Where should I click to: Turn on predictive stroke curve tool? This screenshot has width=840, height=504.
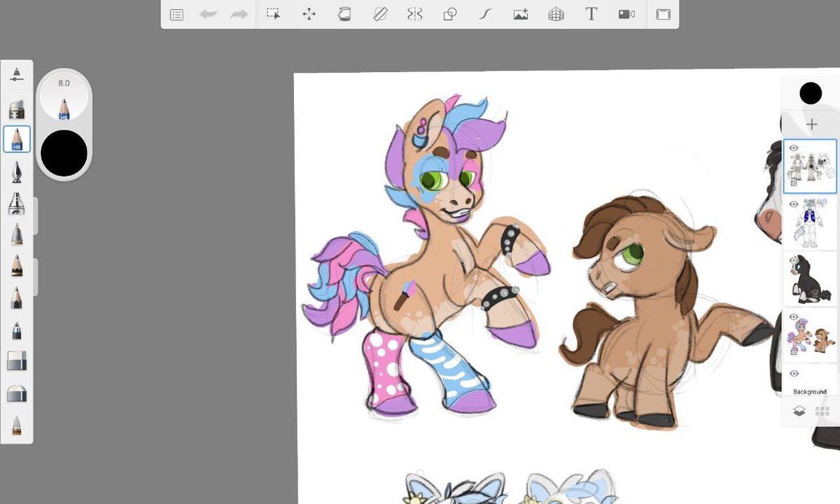(x=485, y=14)
